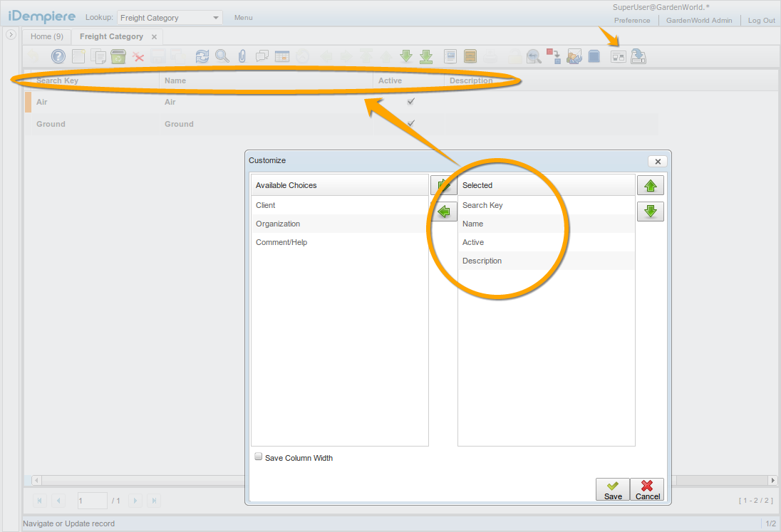Image resolution: width=781 pixels, height=532 pixels.
Task: Click the Customize grid toolbar icon
Action: click(x=619, y=56)
